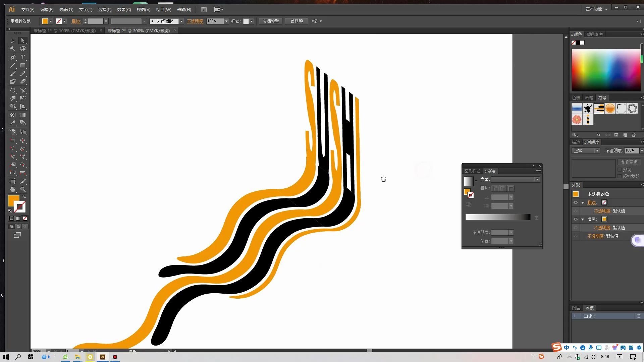The height and width of the screenshot is (362, 644).
Task: Toggle stroke visibility eye in Appearance panel
Action: coord(576,202)
